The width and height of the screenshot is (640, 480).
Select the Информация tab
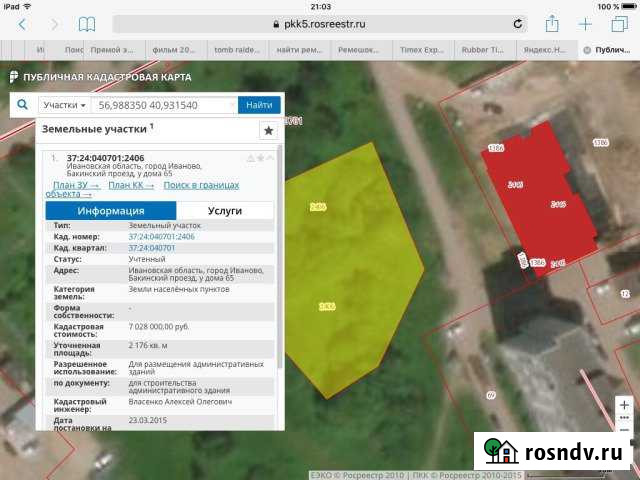111,211
